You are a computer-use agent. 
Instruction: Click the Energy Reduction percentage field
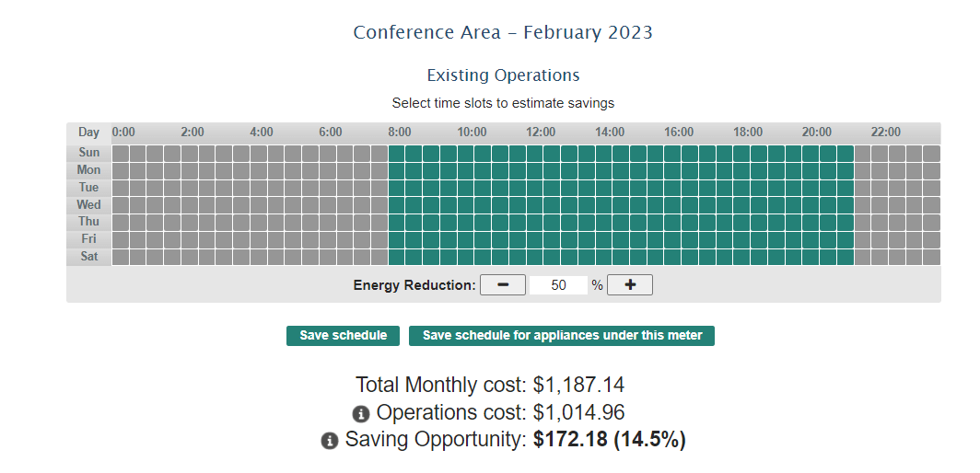558,285
